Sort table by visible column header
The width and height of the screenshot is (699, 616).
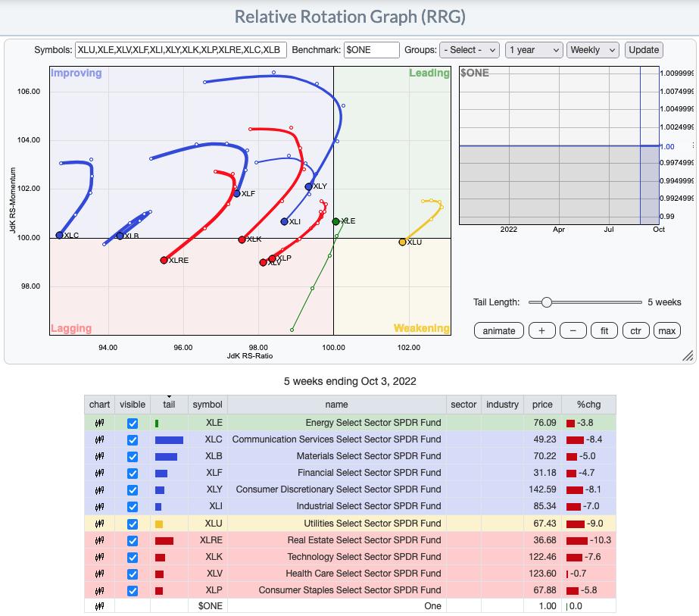click(x=133, y=405)
